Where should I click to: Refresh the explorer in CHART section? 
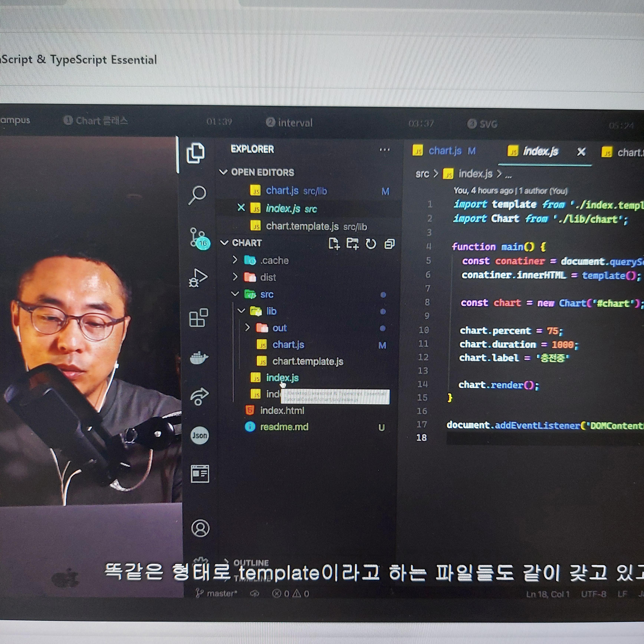[371, 244]
